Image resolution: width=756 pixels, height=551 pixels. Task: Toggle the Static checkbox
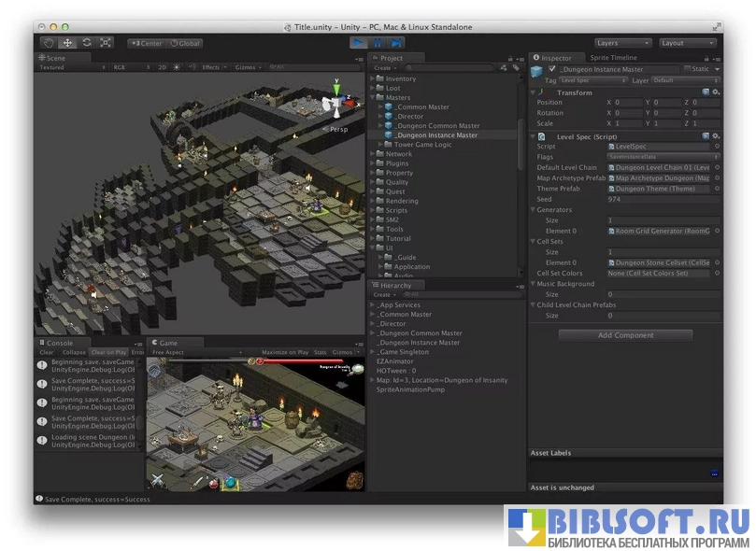click(x=687, y=69)
